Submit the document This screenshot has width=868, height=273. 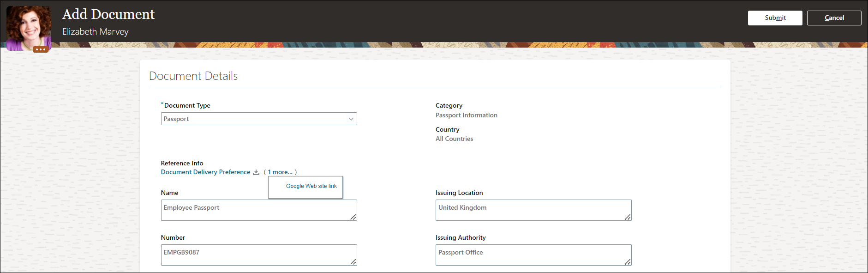[775, 18]
